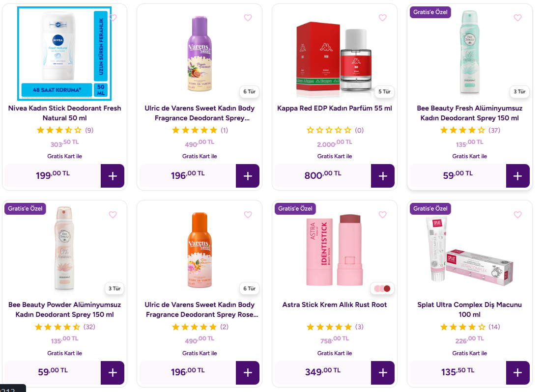Open 3 Tür variants of Bee Beauty Fresh

[519, 91]
